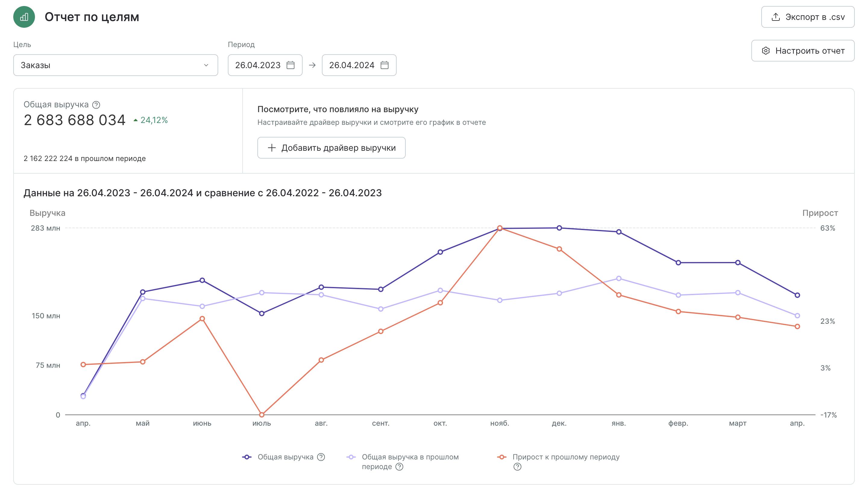Export the report to .csv
Image resolution: width=868 pixels, height=492 pixels.
pyautogui.click(x=807, y=17)
